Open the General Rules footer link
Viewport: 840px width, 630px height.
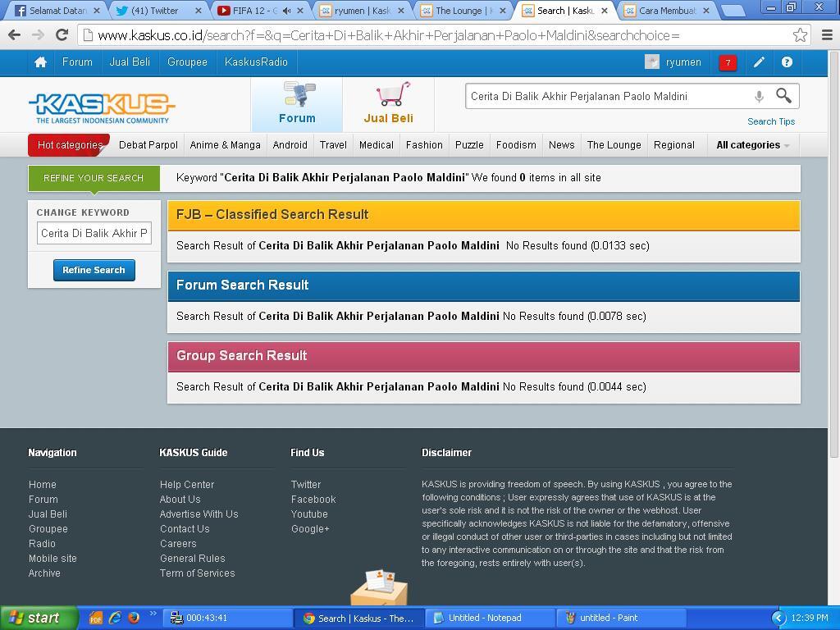pos(192,558)
